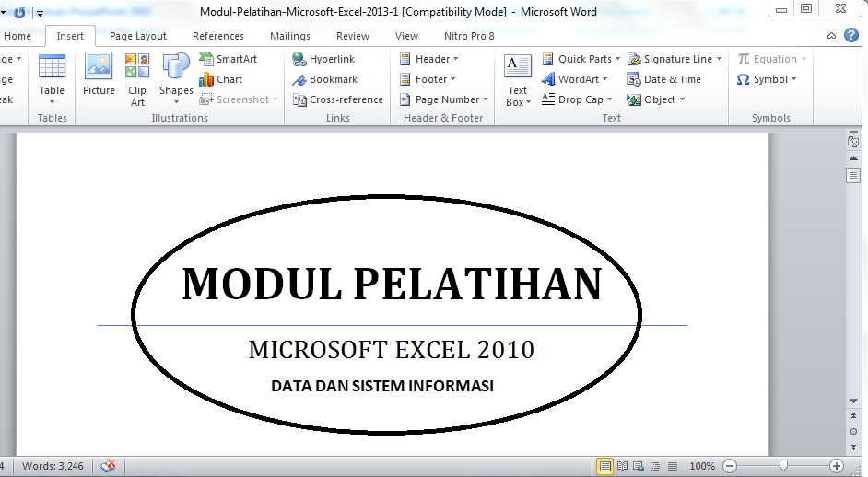The height and width of the screenshot is (477, 868).
Task: Insert a Picture from file
Action: click(99, 75)
